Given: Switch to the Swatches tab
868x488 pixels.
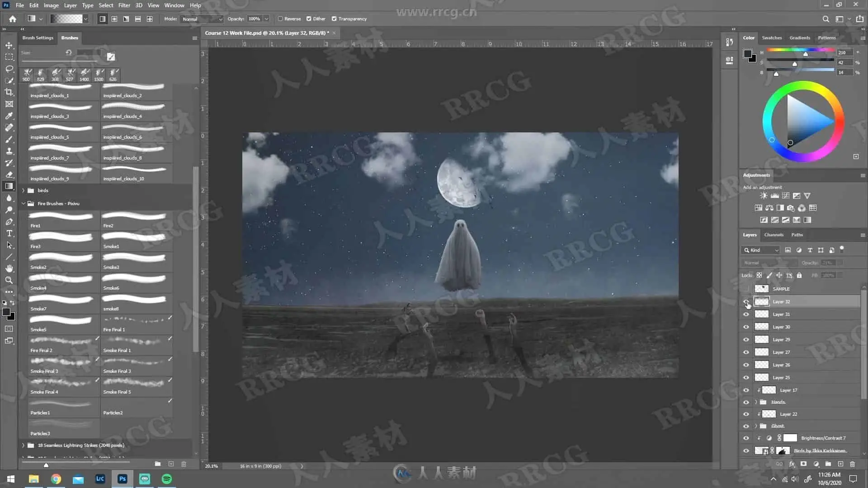Looking at the screenshot, I should point(772,38).
